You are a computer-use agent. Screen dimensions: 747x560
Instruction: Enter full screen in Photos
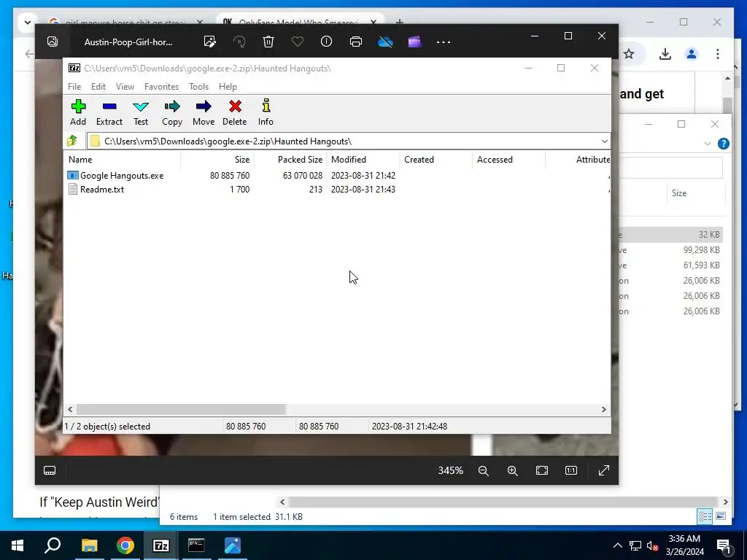tap(603, 470)
